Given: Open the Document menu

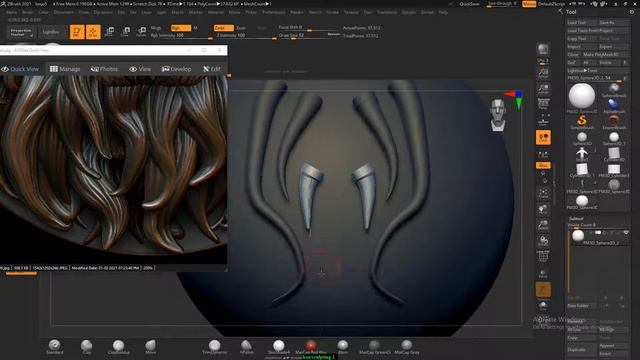Looking at the screenshot, I should (64, 12).
